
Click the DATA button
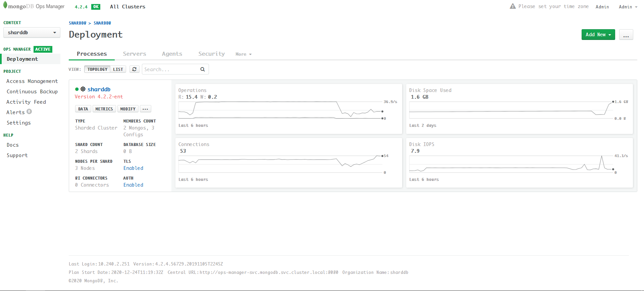coord(83,109)
